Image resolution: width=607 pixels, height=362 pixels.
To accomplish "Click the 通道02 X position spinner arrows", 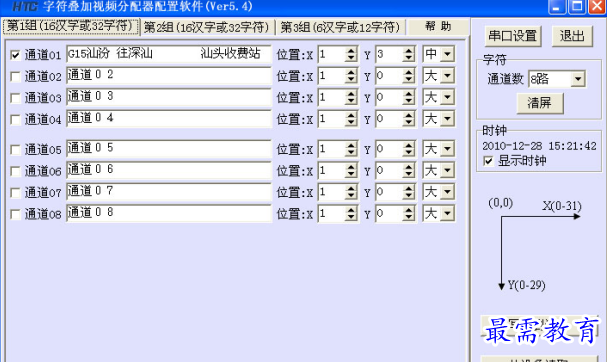I will [351, 76].
